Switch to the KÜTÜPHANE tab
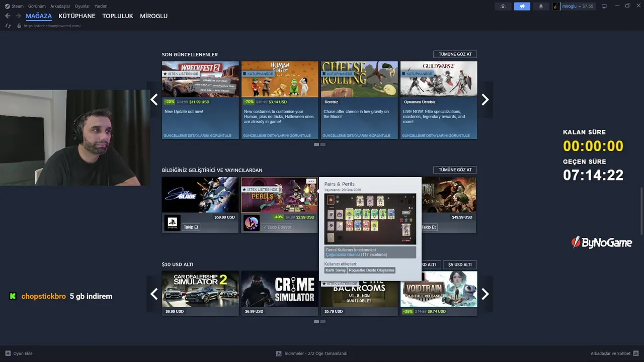The width and height of the screenshot is (644, 362). [x=77, y=16]
